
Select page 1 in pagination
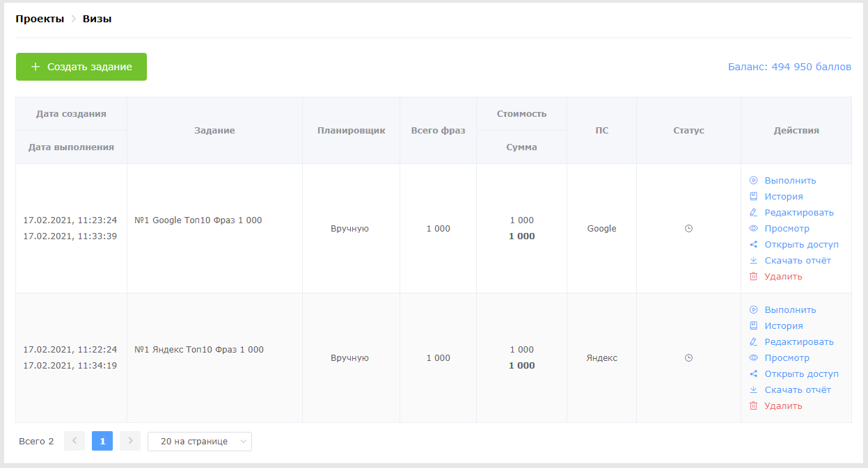tap(102, 441)
